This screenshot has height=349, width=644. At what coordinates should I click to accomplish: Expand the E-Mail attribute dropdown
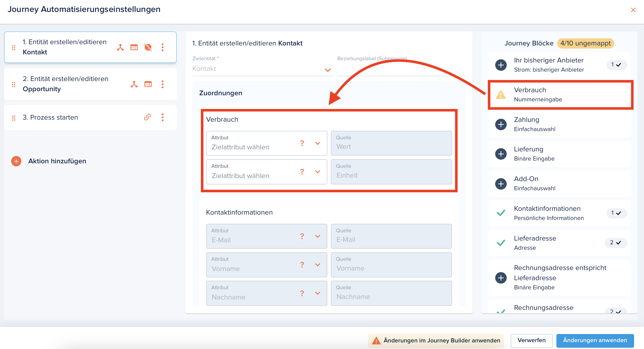317,236
